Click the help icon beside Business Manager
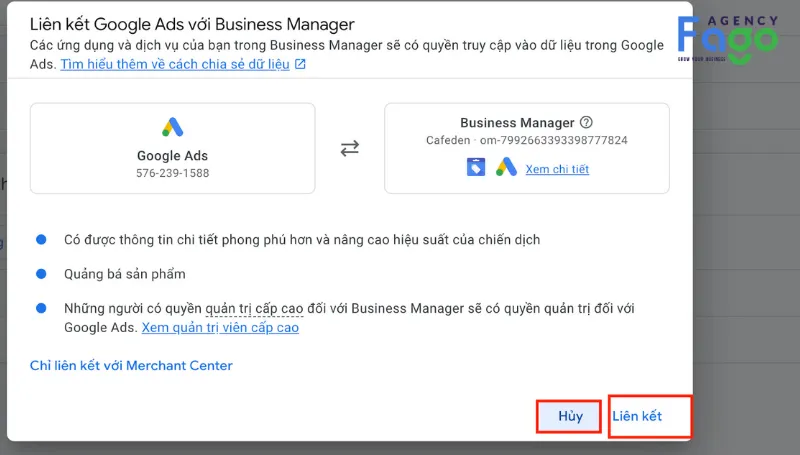Viewport: 800px width, 455px height. [x=587, y=122]
